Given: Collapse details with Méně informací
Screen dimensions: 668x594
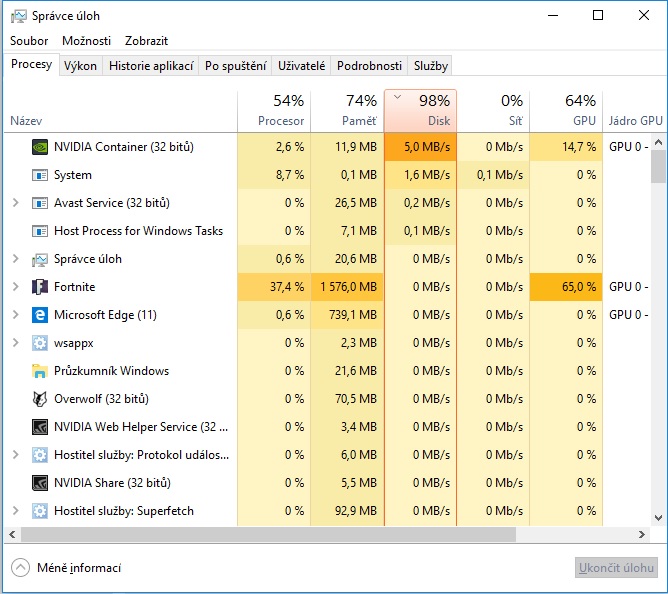Looking at the screenshot, I should (x=66, y=568).
